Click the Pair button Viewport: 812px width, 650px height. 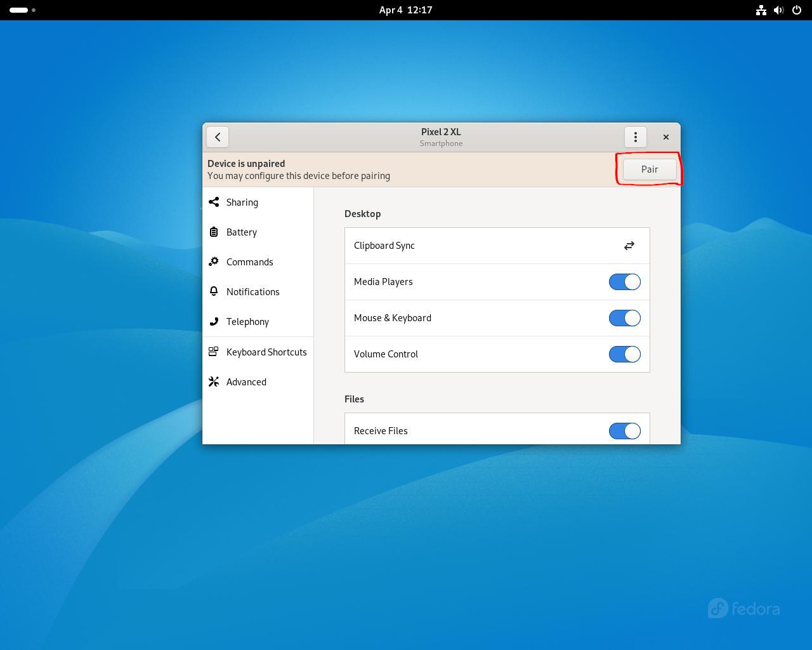pos(650,169)
